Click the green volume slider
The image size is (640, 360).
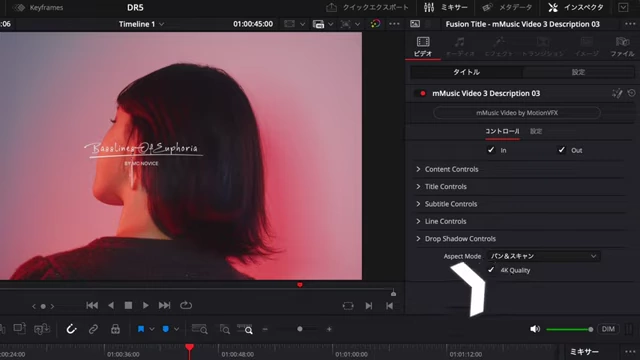(570, 329)
